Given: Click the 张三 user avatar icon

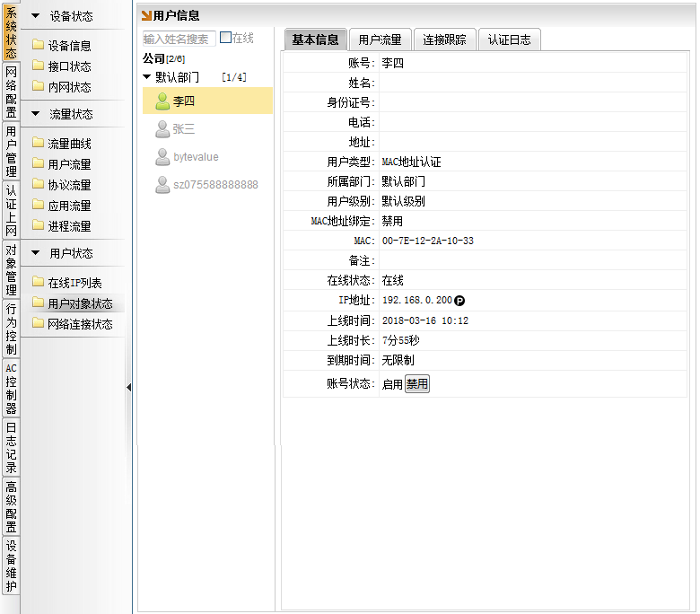Looking at the screenshot, I should pos(162,129).
